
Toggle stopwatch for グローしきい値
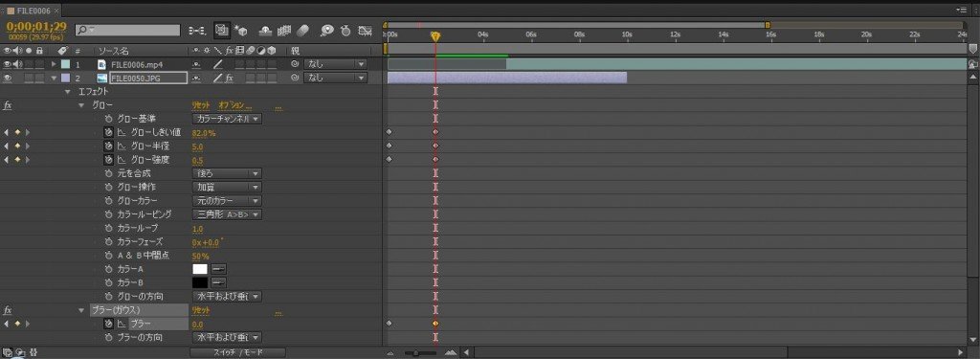(x=108, y=132)
